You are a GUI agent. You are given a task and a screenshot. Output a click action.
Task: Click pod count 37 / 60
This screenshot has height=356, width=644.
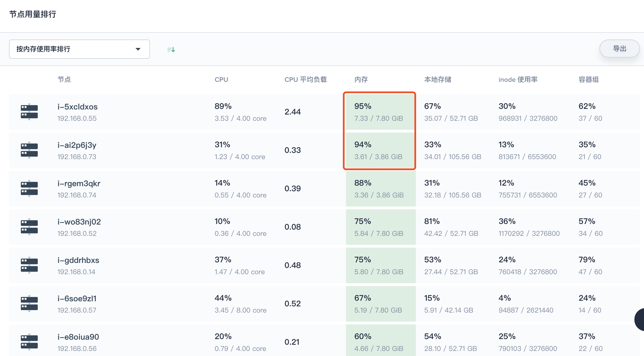(x=590, y=118)
